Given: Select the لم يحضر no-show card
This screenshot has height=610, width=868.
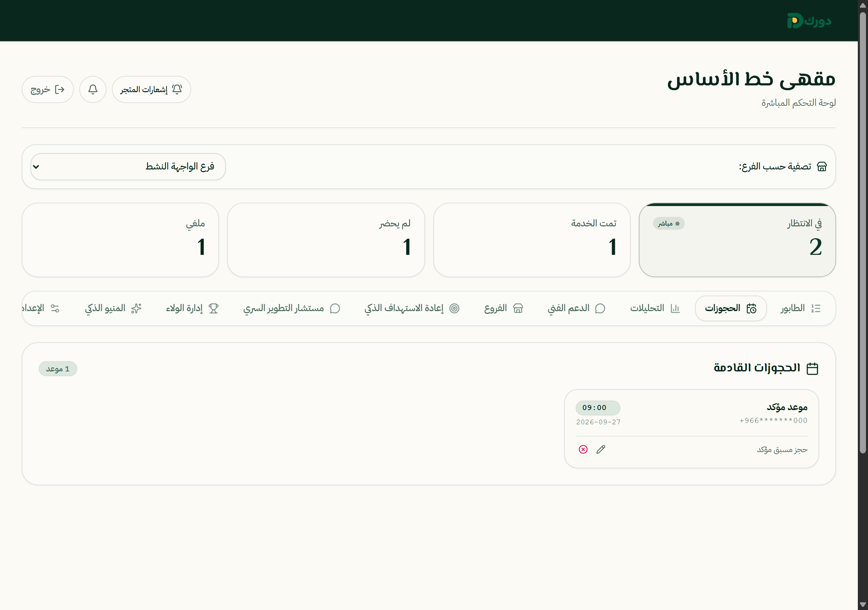Looking at the screenshot, I should (326, 240).
